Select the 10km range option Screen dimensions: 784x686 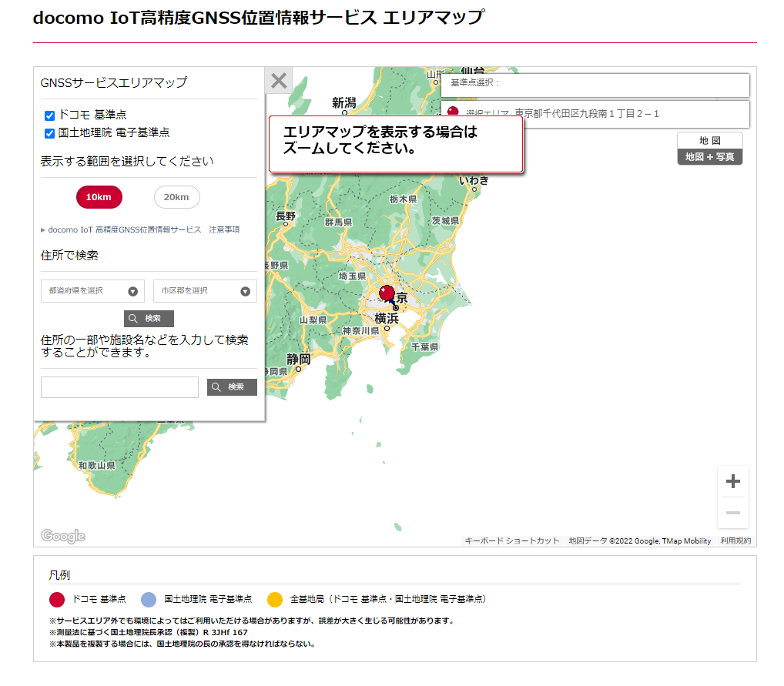click(99, 197)
